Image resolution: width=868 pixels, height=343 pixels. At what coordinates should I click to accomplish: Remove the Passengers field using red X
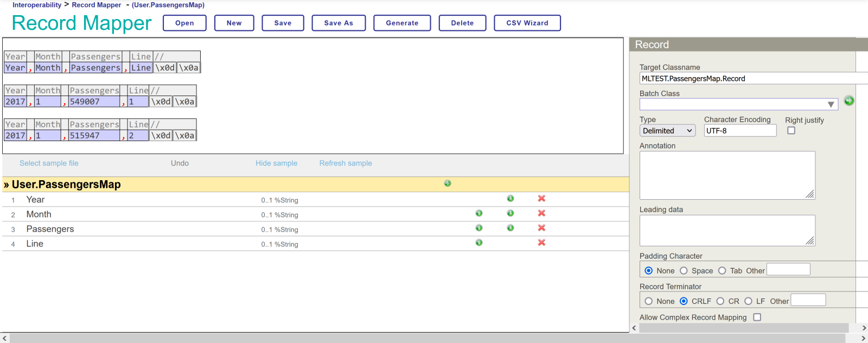541,228
